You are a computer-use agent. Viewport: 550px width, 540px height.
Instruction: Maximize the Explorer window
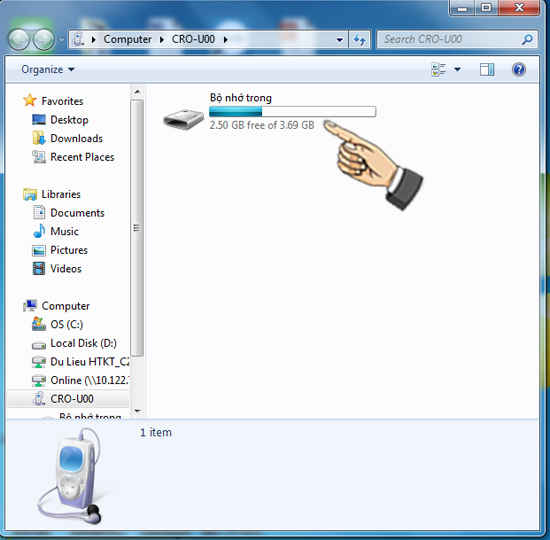(x=486, y=8)
